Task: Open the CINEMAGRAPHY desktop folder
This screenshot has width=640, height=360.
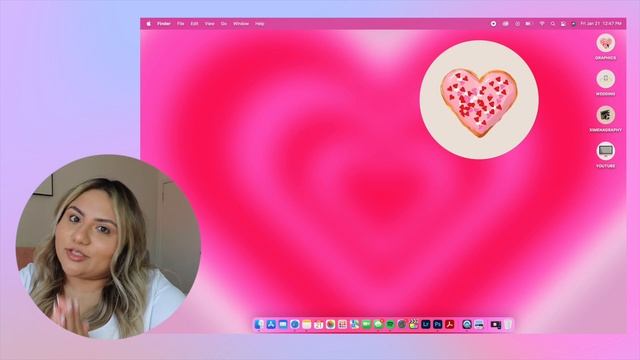Action: (x=605, y=118)
